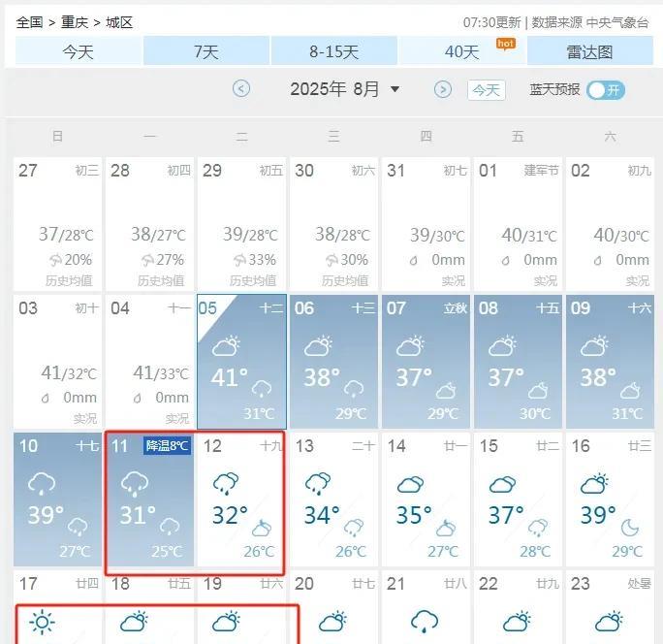663x644 pixels.
Task: Click the 40/31℃ text on day 01
Action: click(529, 235)
